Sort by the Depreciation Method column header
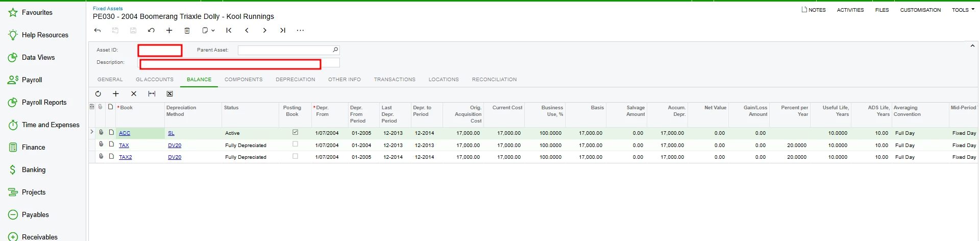Screen dimensions: 980x241 (193, 114)
